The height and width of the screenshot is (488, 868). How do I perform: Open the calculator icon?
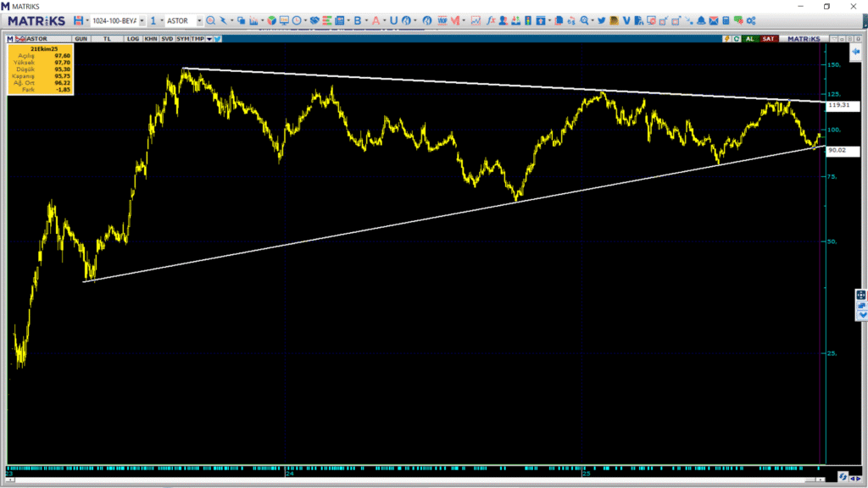(x=726, y=20)
